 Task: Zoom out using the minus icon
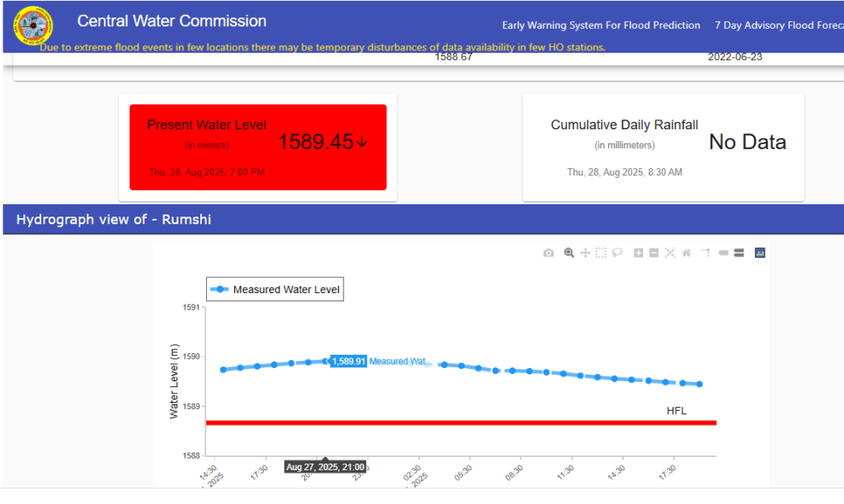point(654,253)
